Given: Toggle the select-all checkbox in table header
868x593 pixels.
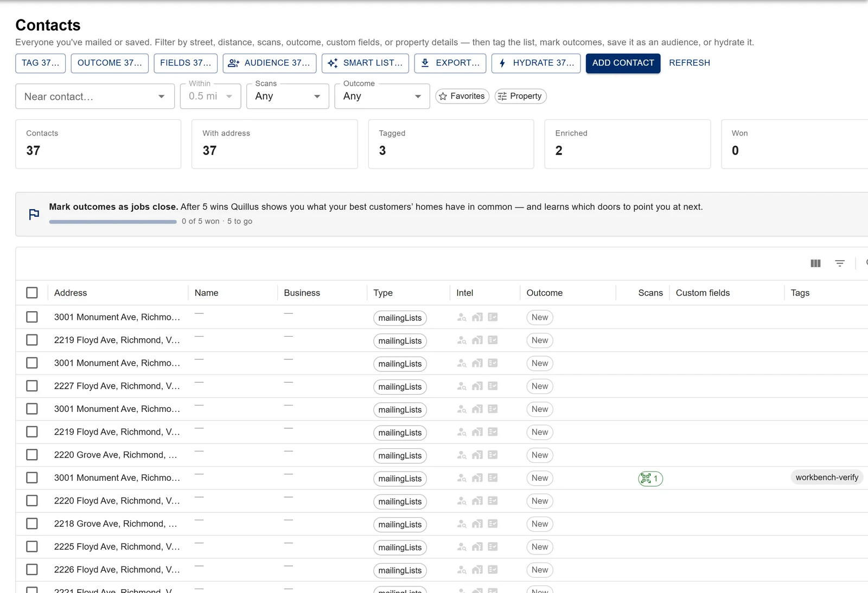Looking at the screenshot, I should pyautogui.click(x=32, y=293).
